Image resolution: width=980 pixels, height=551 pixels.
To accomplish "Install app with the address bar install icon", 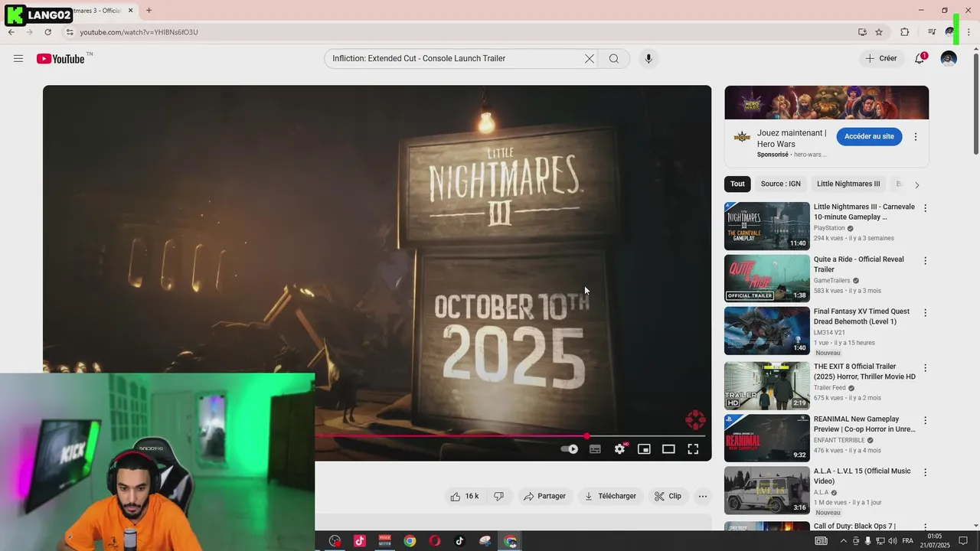I will tap(862, 32).
